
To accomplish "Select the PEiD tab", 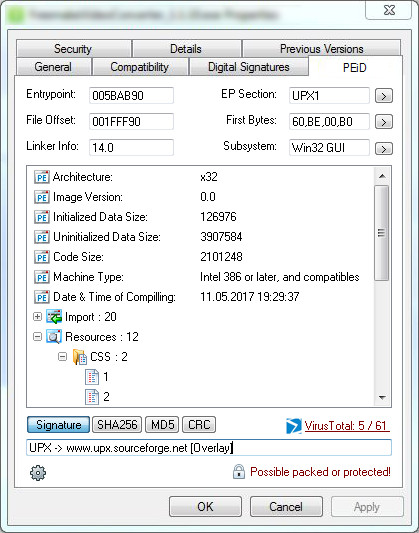I will (x=355, y=67).
